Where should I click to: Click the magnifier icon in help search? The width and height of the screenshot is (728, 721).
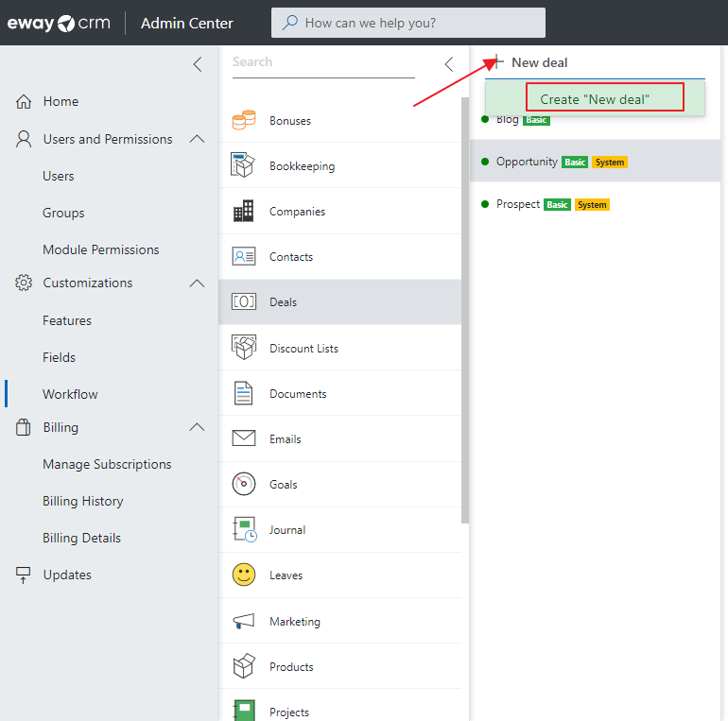290,23
